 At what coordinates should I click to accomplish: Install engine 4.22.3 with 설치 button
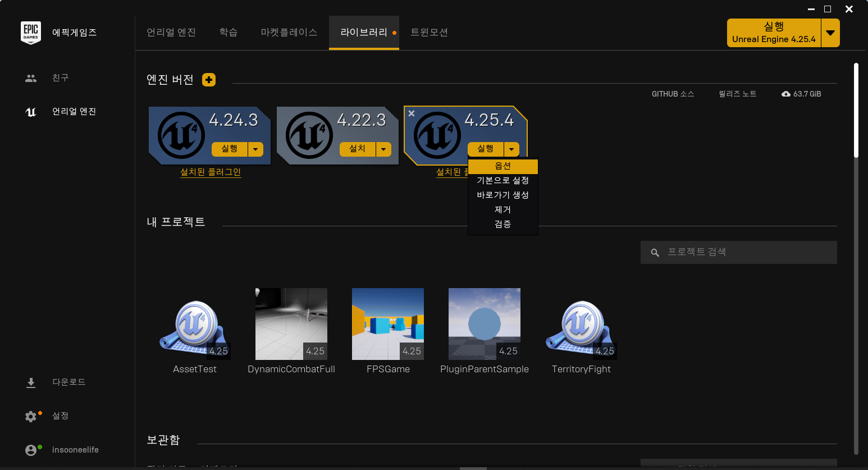pos(358,149)
